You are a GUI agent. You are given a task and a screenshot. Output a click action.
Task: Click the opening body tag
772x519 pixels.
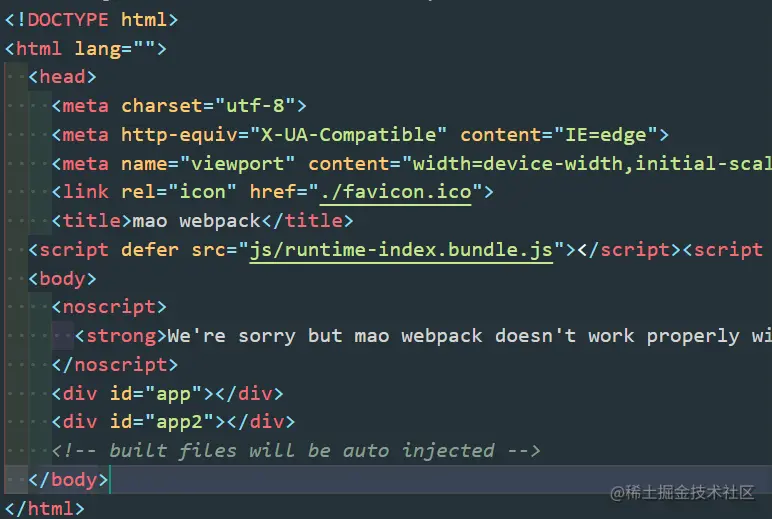62,279
